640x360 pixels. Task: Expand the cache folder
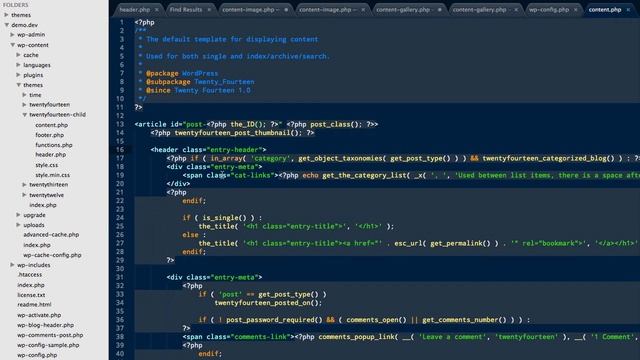18,55
